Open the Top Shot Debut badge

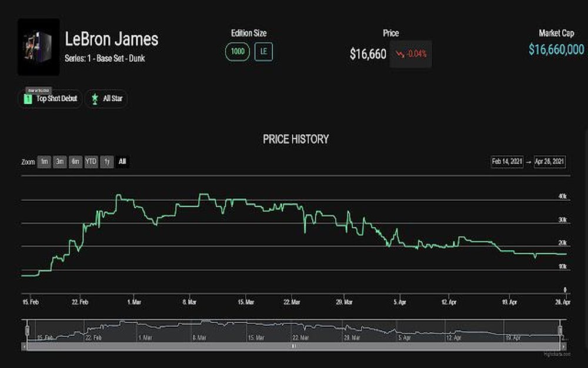click(50, 99)
